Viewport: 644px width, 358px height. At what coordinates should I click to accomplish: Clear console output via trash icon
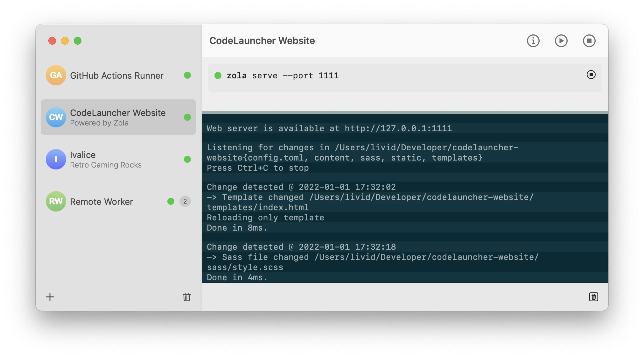pyautogui.click(x=593, y=297)
